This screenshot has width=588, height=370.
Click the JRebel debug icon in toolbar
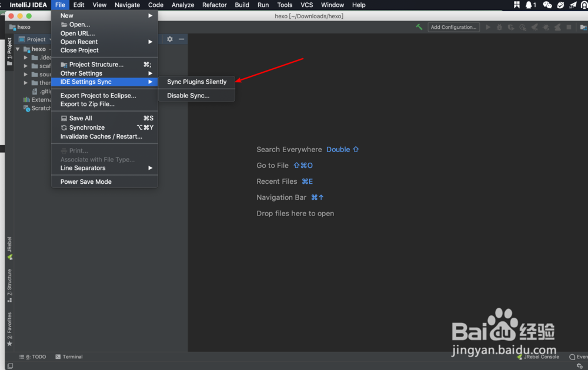546,27
